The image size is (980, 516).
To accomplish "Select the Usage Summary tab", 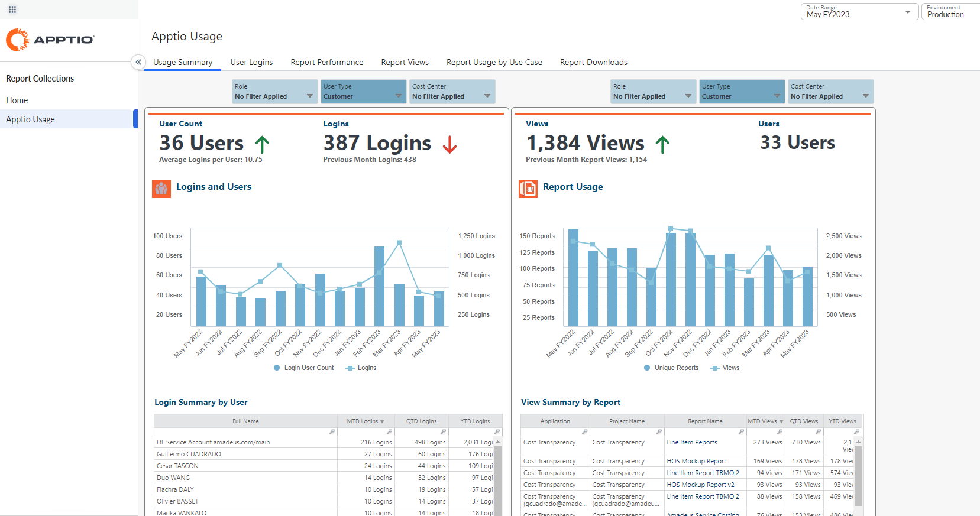I will pos(183,62).
